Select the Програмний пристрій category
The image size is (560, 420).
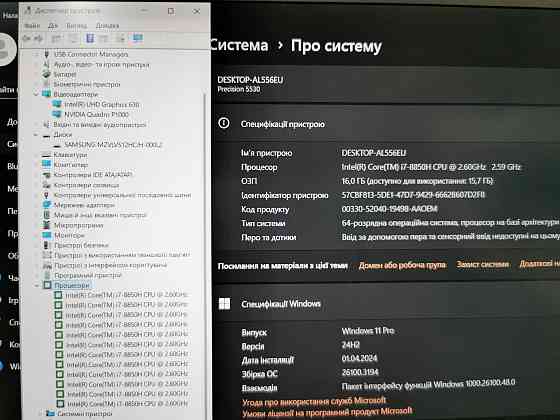point(88,275)
